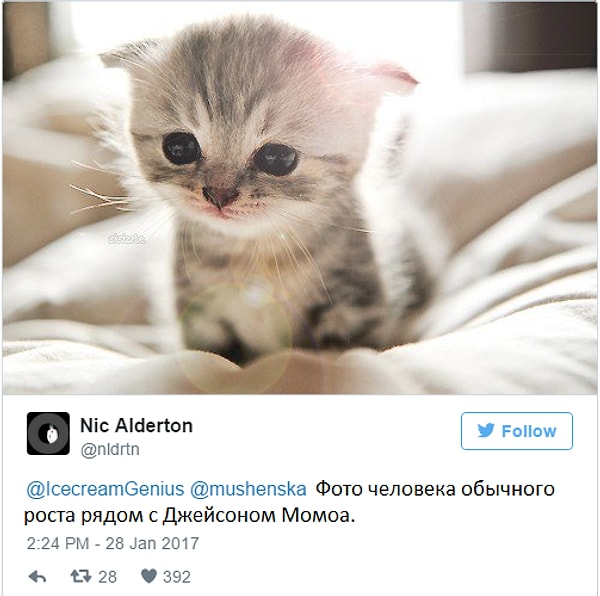Click the Twitter bird icon in Follow
600x596 pixels.
(486, 431)
